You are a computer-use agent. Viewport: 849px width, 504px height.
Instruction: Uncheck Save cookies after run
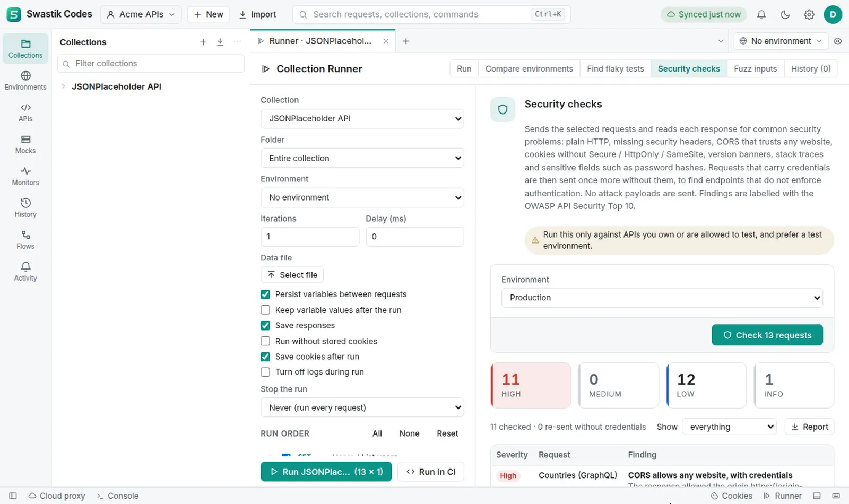[265, 357]
